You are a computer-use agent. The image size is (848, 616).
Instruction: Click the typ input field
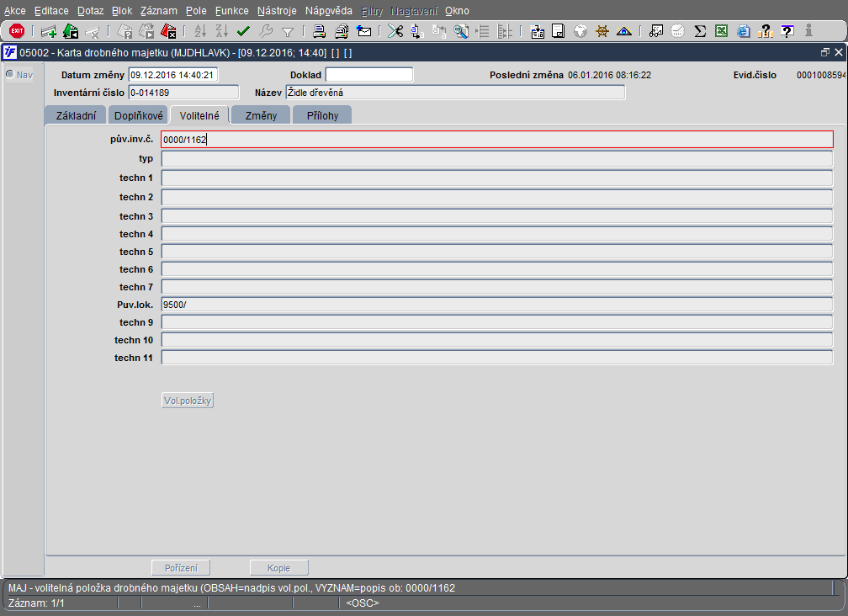[497, 159]
